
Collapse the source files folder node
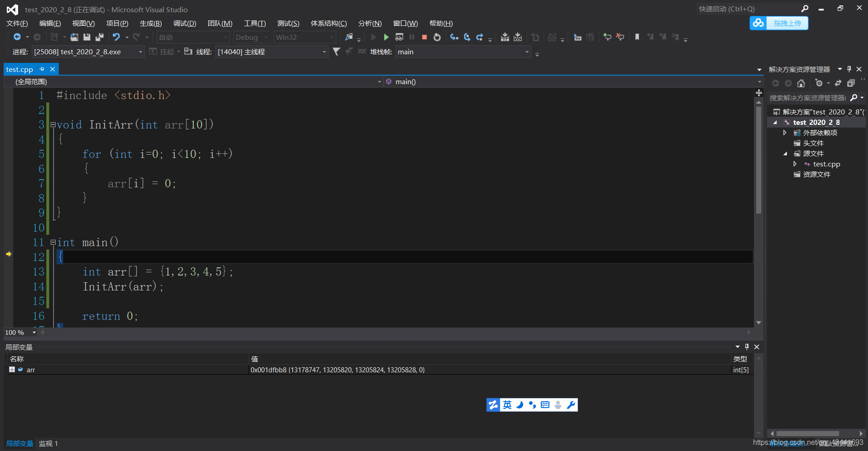(785, 153)
